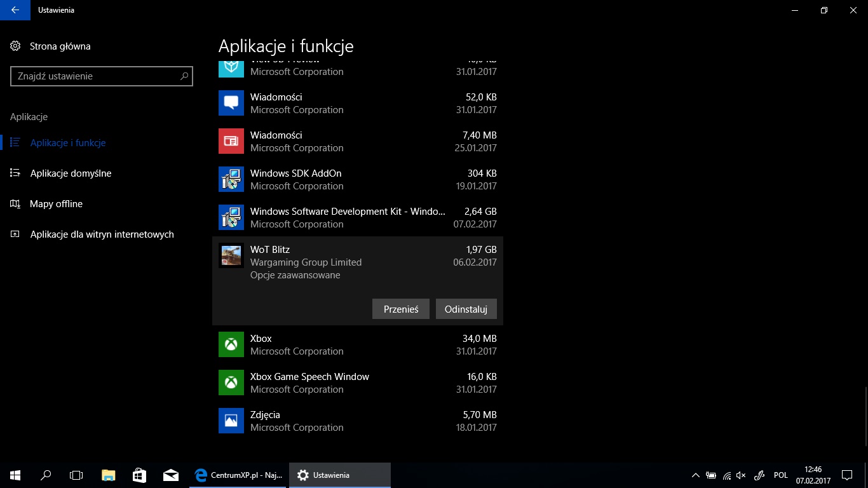This screenshot has height=488, width=868.
Task: Click the magnifier icon in settings search box
Action: (x=184, y=76)
